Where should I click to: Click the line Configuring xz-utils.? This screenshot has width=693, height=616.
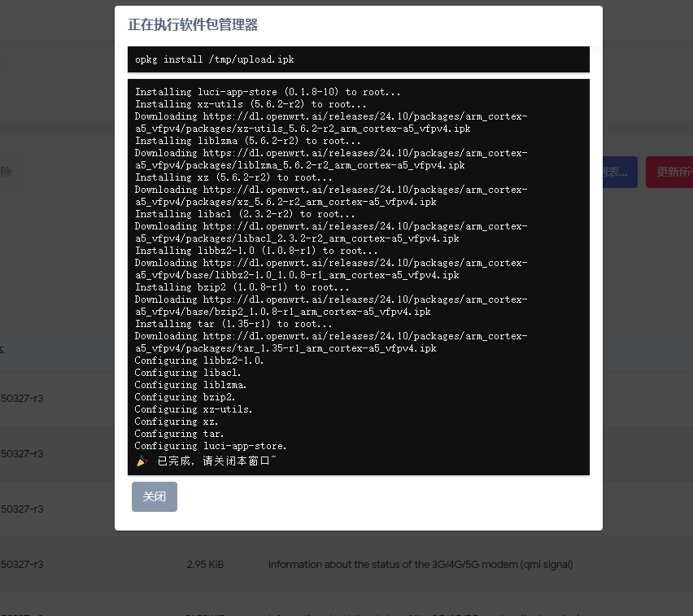click(194, 409)
